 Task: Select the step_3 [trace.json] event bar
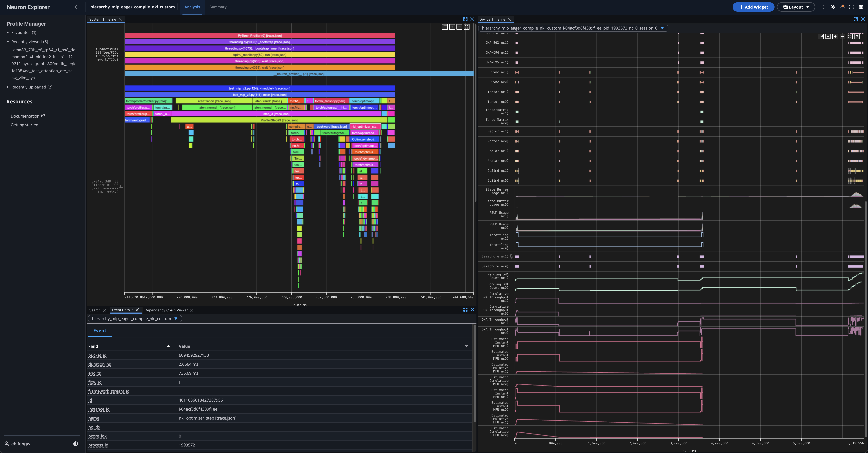[276, 114]
